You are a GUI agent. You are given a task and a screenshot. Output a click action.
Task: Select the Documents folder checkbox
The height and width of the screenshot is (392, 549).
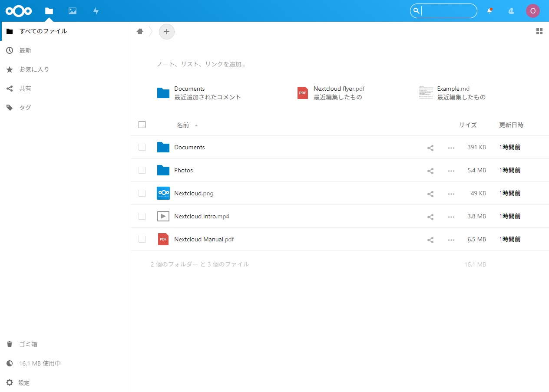142,147
